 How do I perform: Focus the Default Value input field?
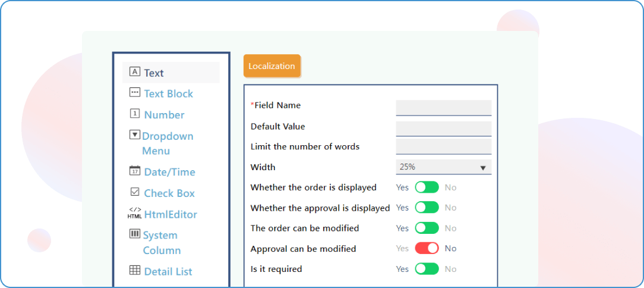[443, 129]
